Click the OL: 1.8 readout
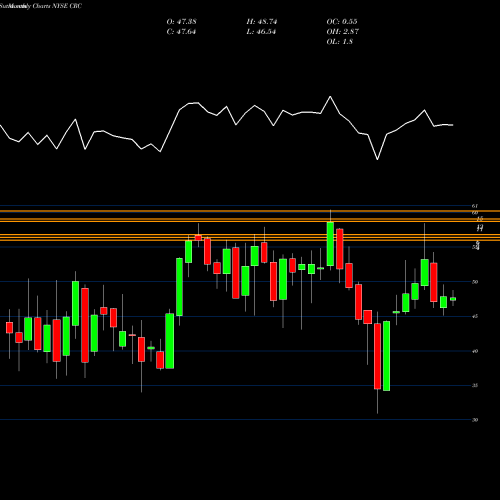 tap(339, 42)
